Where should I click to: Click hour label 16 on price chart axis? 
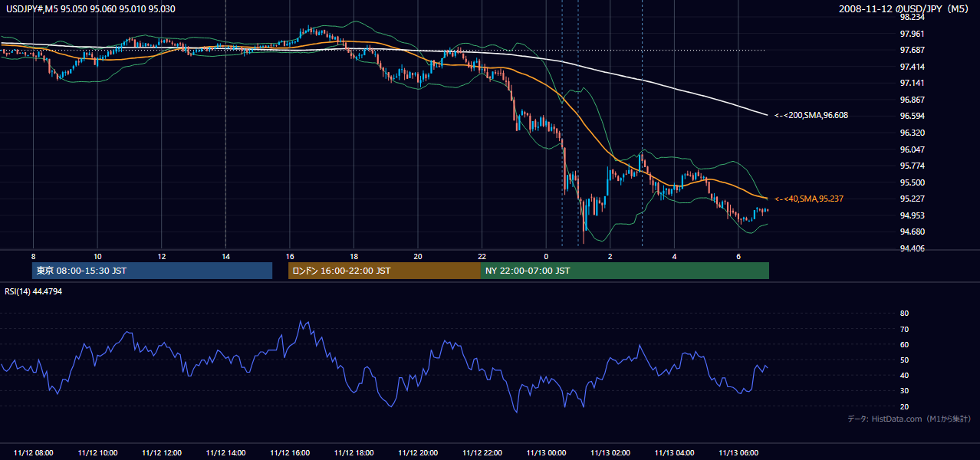point(290,255)
